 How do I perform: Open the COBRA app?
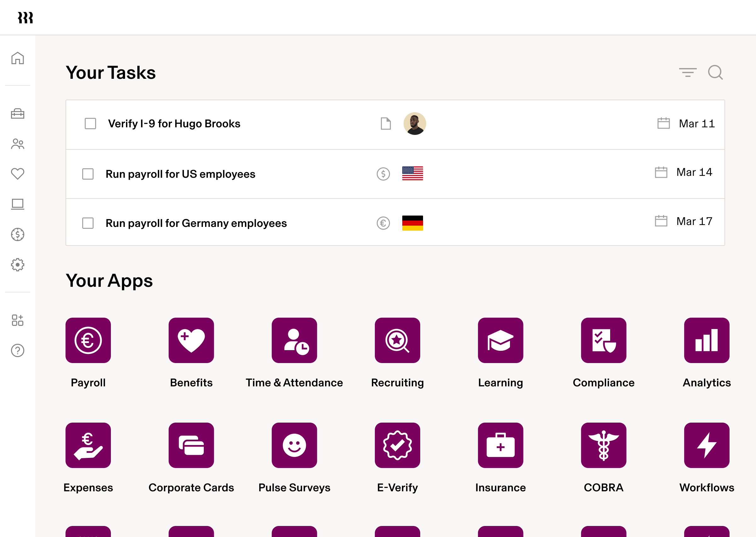pyautogui.click(x=603, y=445)
